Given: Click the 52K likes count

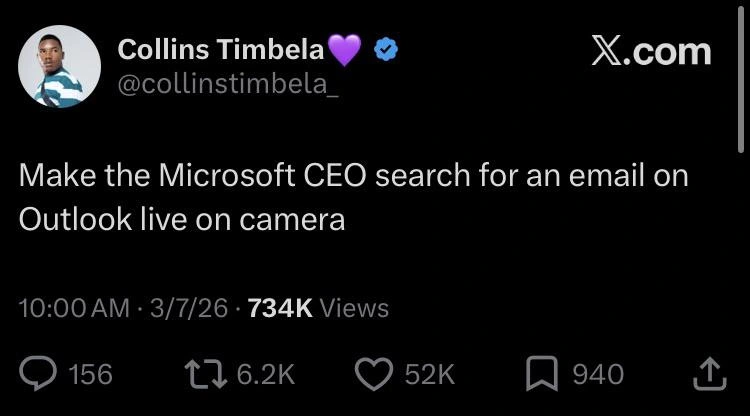Looking at the screenshot, I should (x=431, y=375).
